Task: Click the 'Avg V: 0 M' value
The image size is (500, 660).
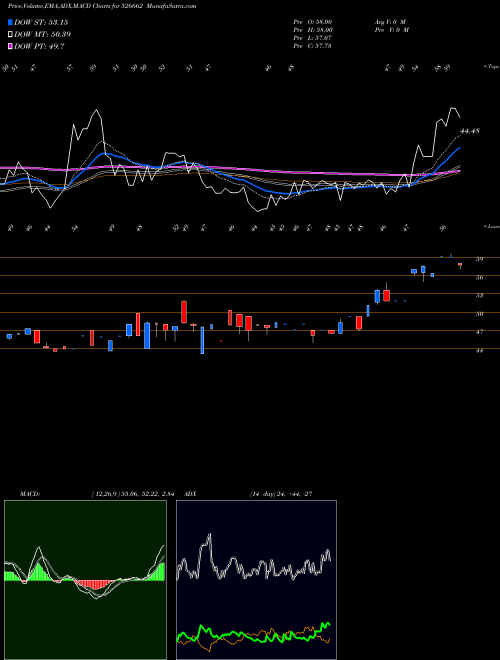Action: point(389,22)
